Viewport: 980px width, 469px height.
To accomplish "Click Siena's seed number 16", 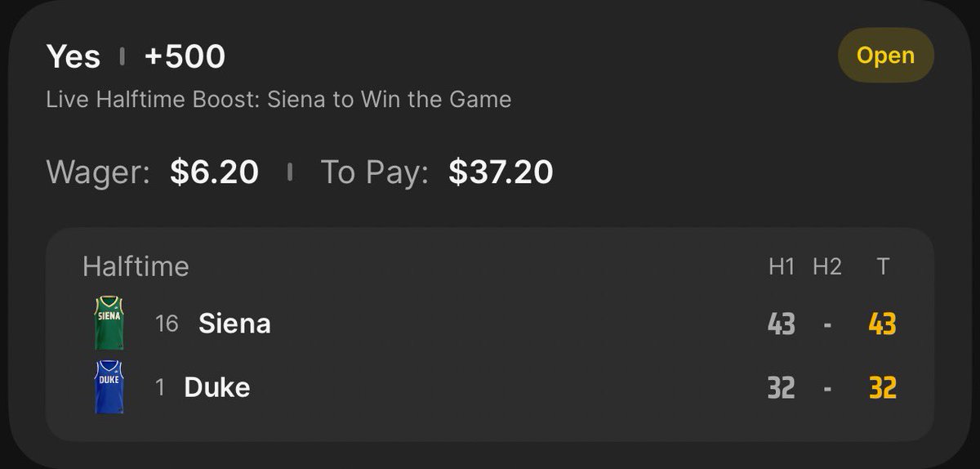I will pyautogui.click(x=167, y=324).
